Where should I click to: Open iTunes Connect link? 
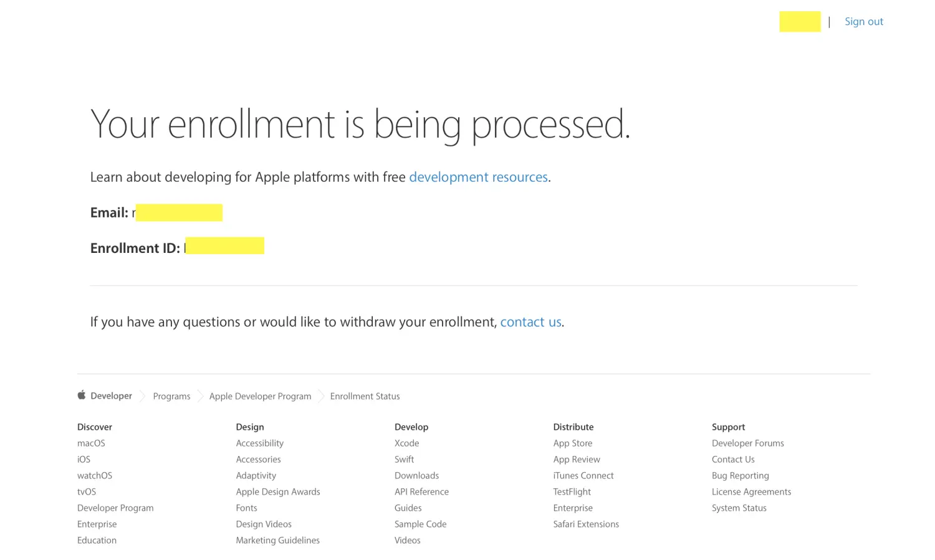click(x=583, y=475)
